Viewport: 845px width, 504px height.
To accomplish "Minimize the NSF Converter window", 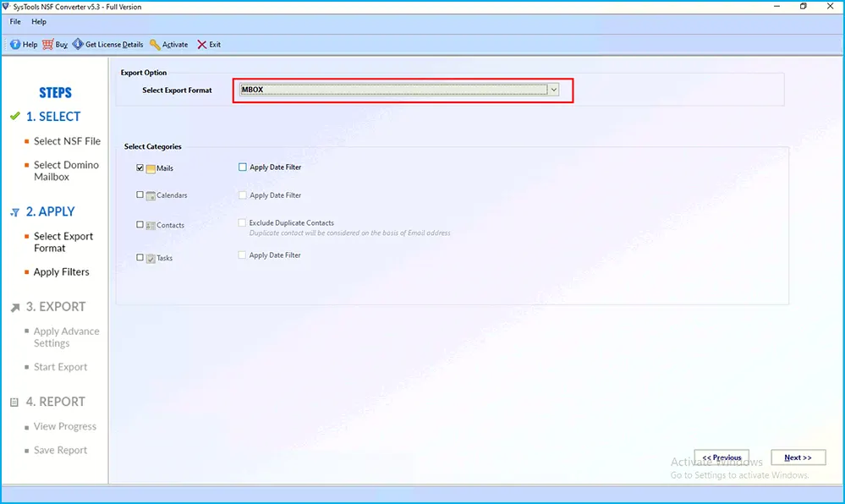I will [x=776, y=7].
